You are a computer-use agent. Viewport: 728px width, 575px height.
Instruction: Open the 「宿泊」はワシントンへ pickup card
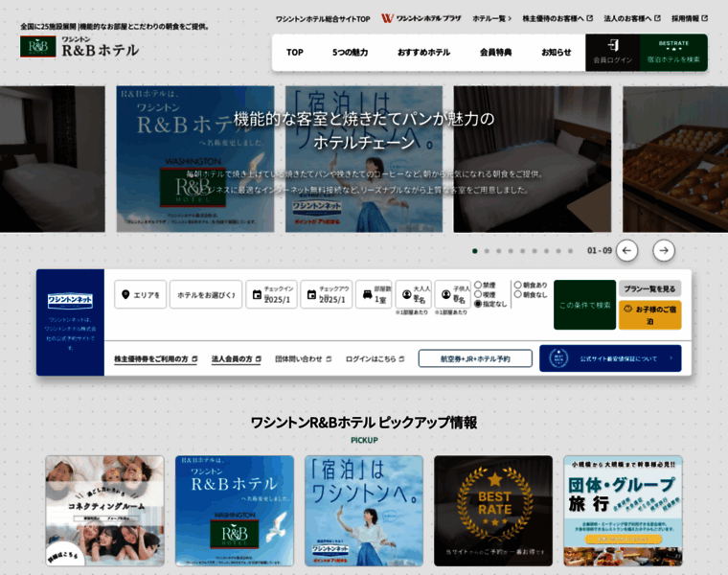pos(364,511)
